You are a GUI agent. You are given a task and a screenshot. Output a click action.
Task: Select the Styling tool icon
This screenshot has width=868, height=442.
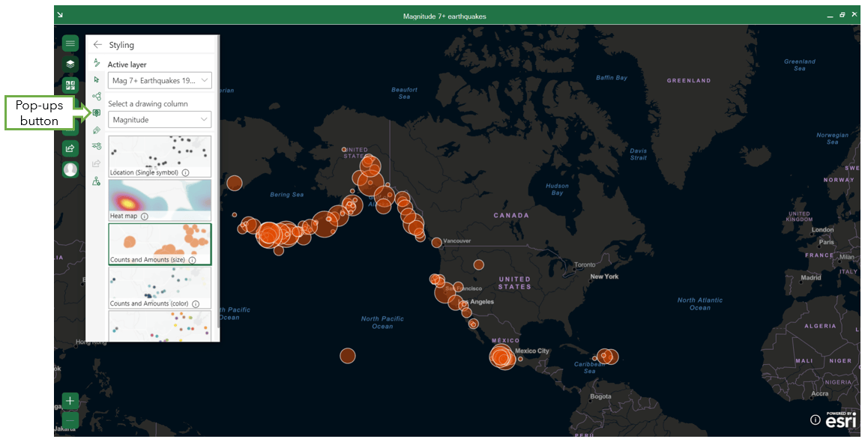[x=97, y=63]
